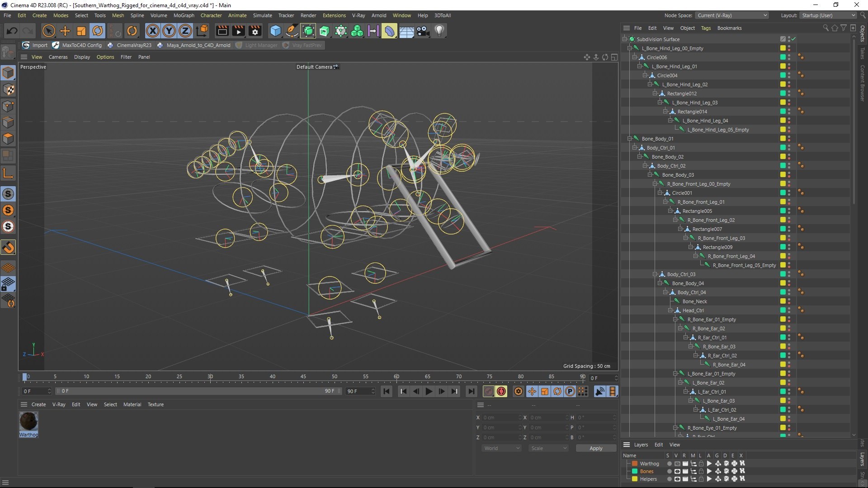Open viewport Cameras menu
The height and width of the screenshot is (488, 868).
click(58, 57)
